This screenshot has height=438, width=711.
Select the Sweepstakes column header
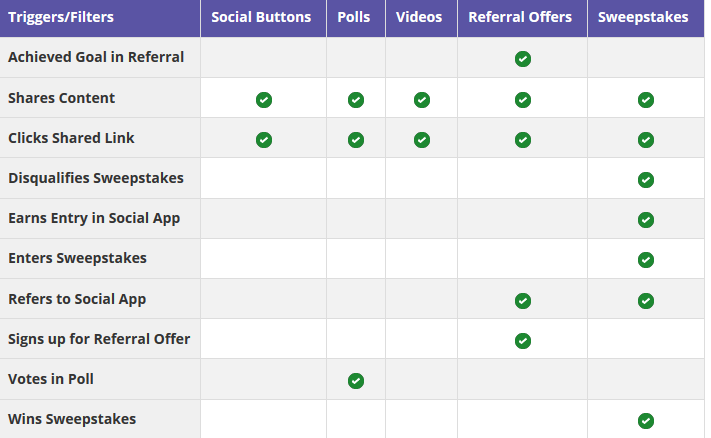(643, 18)
